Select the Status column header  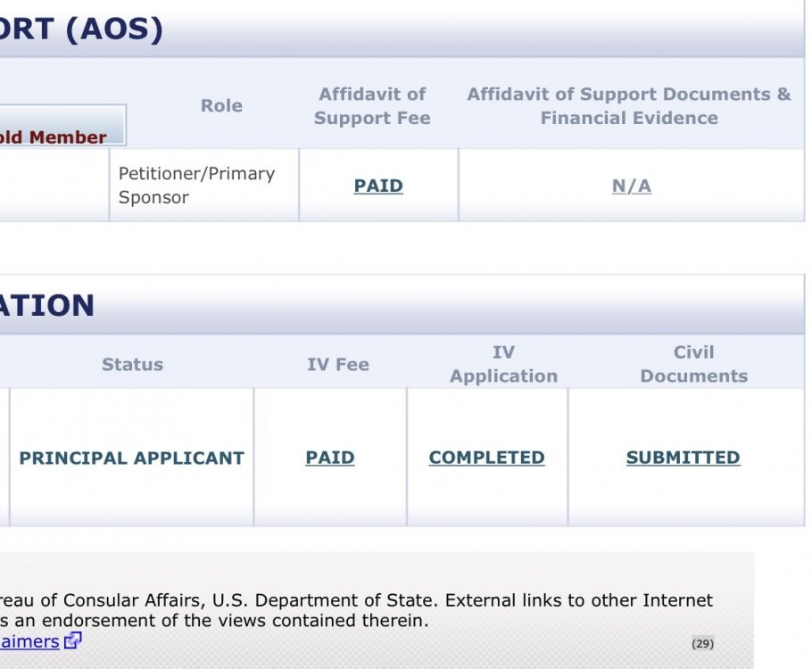(132, 364)
